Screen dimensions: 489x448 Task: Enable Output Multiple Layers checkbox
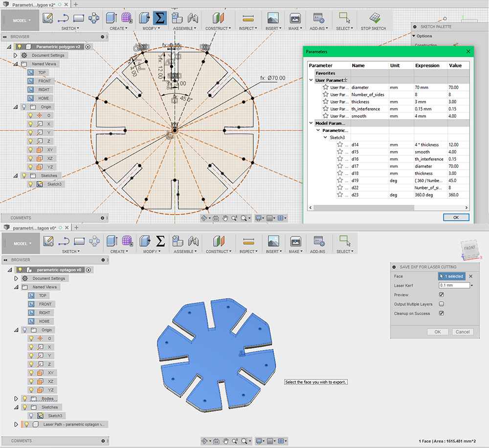442,304
